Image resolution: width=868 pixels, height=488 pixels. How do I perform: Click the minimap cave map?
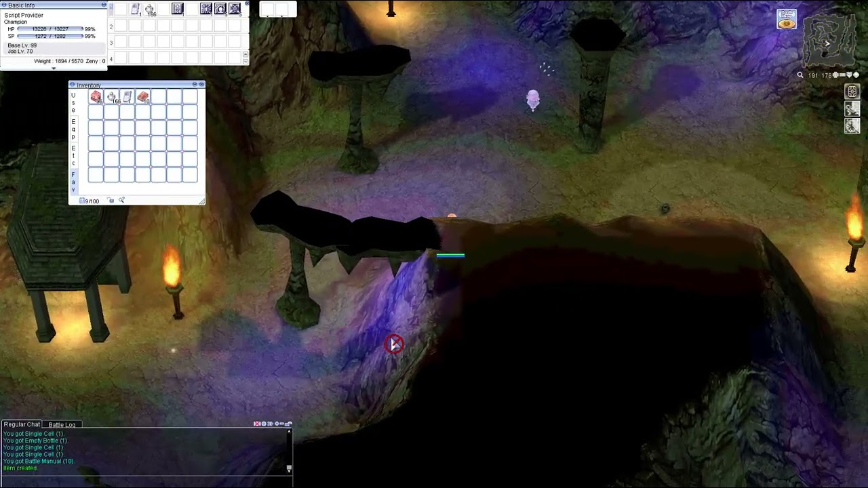(830, 39)
